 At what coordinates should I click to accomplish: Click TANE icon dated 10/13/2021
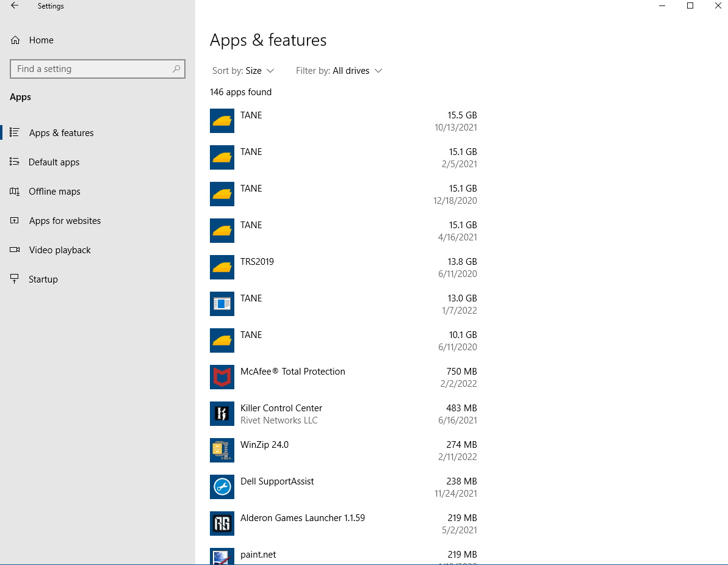[x=222, y=121]
